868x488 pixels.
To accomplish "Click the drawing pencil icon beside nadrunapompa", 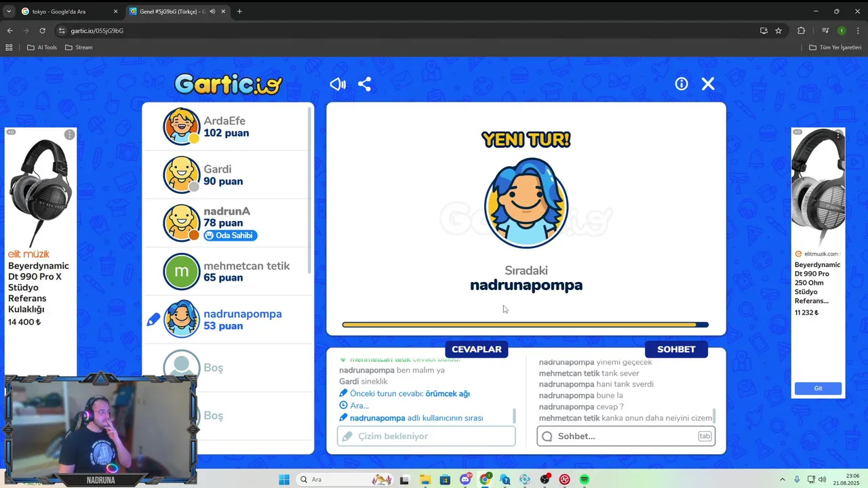I will (x=153, y=319).
